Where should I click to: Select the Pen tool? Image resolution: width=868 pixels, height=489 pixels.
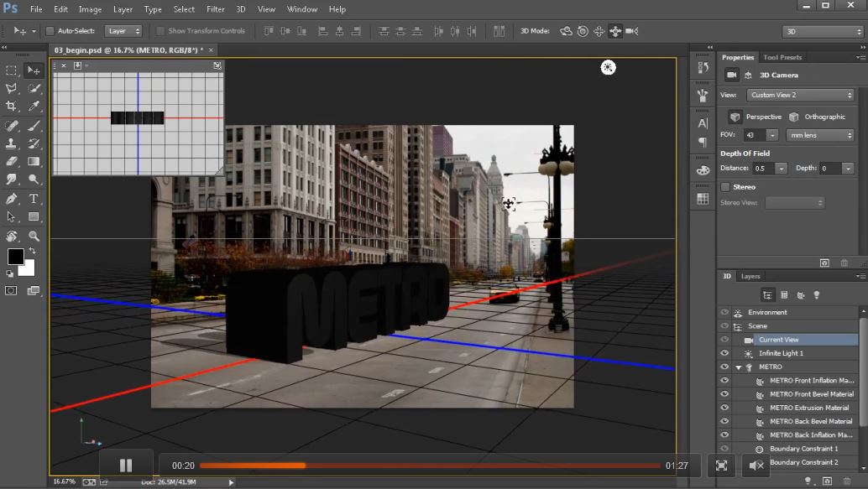click(11, 199)
